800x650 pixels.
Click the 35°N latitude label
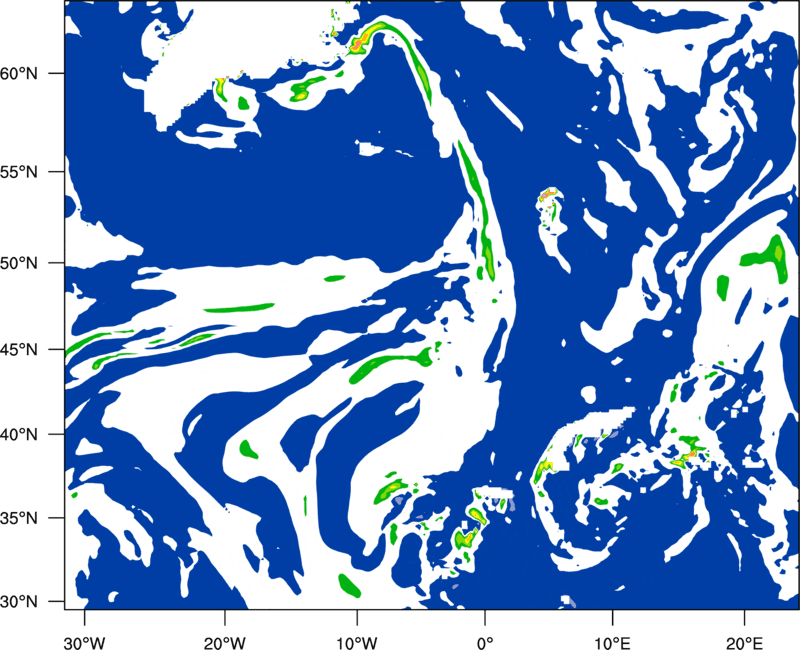19,518
